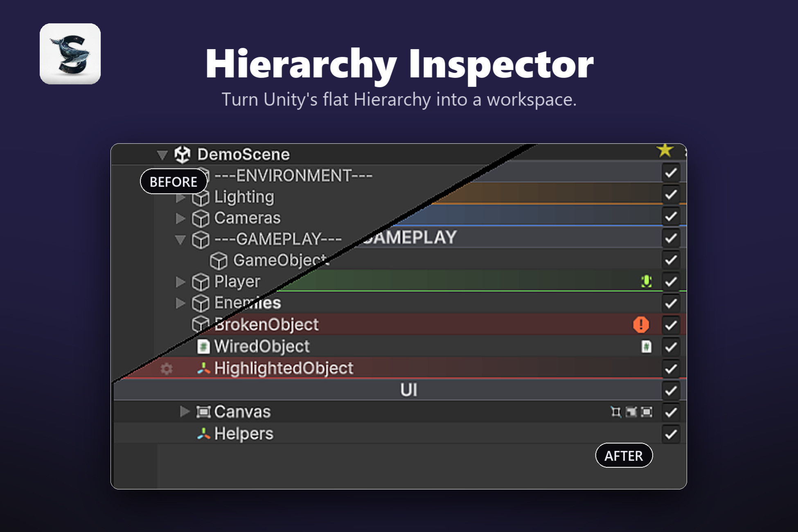Toggle the Lighting row active checkbox
The image size is (798, 532).
671,194
